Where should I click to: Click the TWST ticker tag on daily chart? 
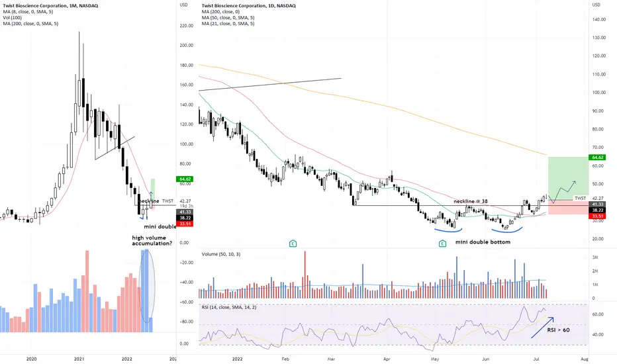click(581, 199)
